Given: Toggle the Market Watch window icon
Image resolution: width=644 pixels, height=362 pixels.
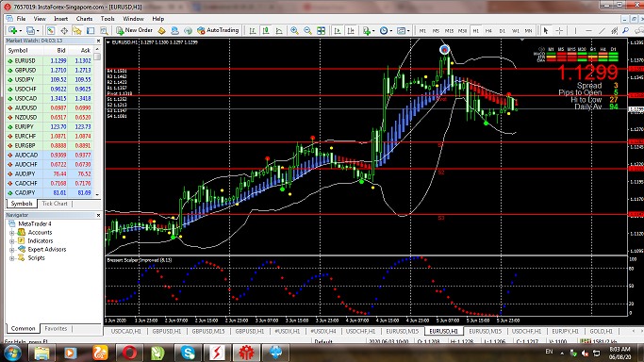Looking at the screenshot, I should click(x=51, y=30).
